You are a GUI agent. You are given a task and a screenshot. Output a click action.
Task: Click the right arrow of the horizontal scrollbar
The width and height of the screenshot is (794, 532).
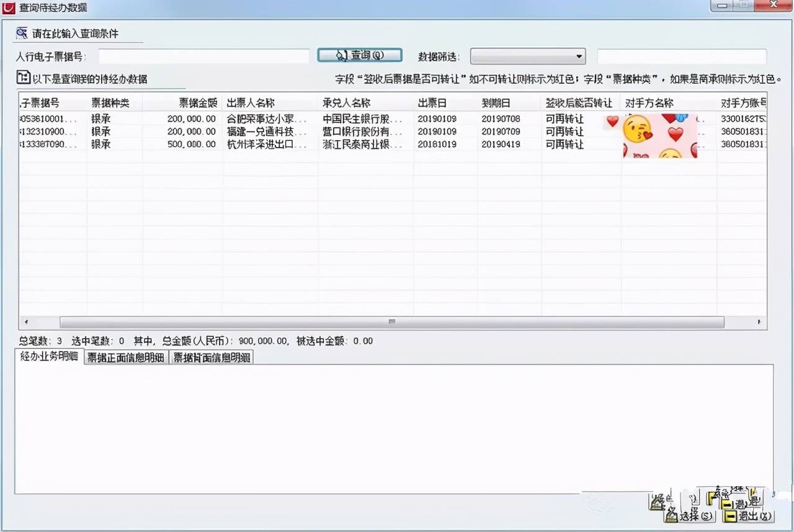(758, 322)
